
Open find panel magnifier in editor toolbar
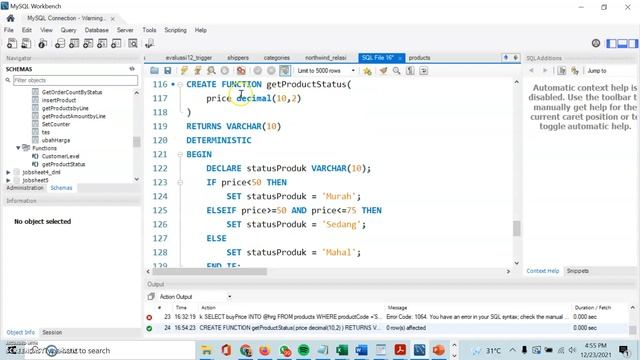pyautogui.click(x=396, y=71)
